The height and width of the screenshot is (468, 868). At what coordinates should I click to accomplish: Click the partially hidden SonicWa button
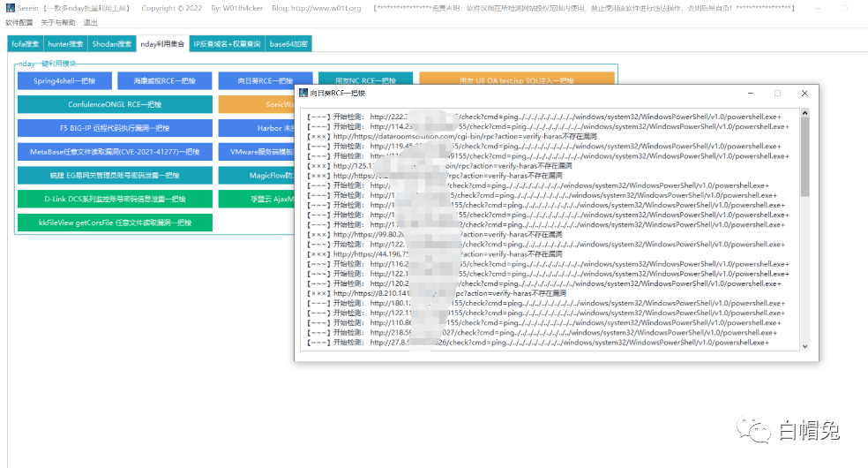tap(257, 104)
